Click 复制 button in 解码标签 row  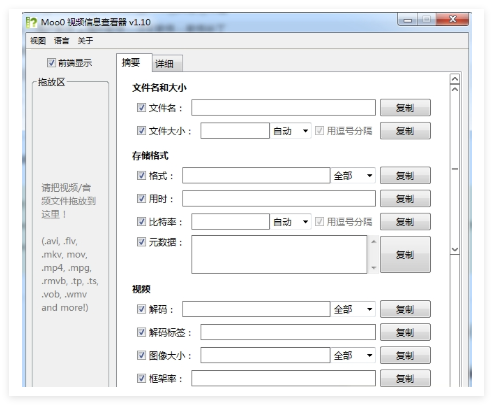click(x=405, y=332)
